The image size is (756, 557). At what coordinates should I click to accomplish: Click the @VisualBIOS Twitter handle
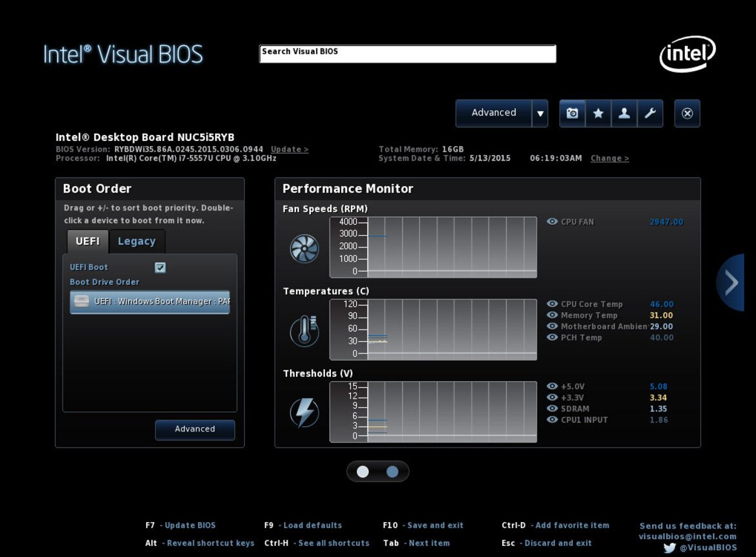click(708, 548)
